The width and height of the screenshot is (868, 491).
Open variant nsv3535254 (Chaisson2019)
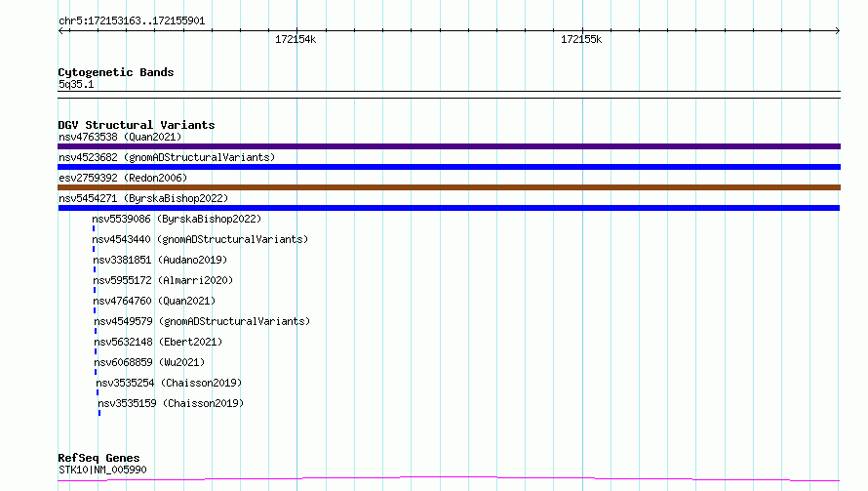(169, 383)
